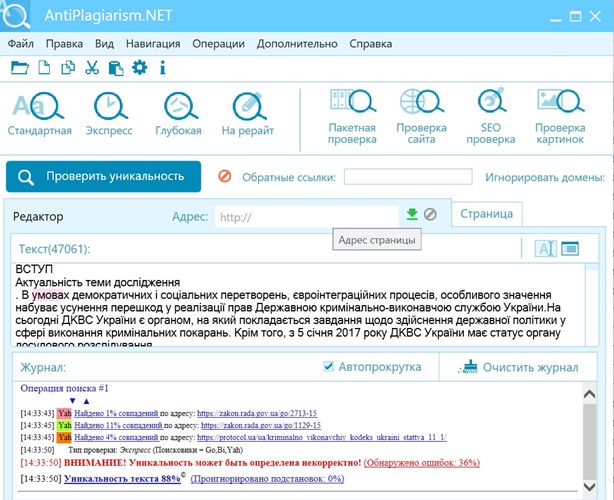Open link zakon.rada.gov.ua/go/2713-15

257,413
